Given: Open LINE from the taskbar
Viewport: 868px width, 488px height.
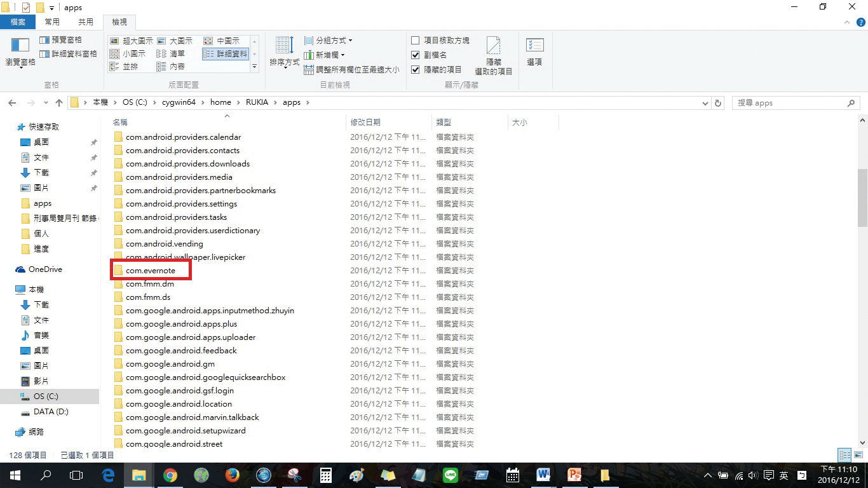Looking at the screenshot, I should point(451,475).
